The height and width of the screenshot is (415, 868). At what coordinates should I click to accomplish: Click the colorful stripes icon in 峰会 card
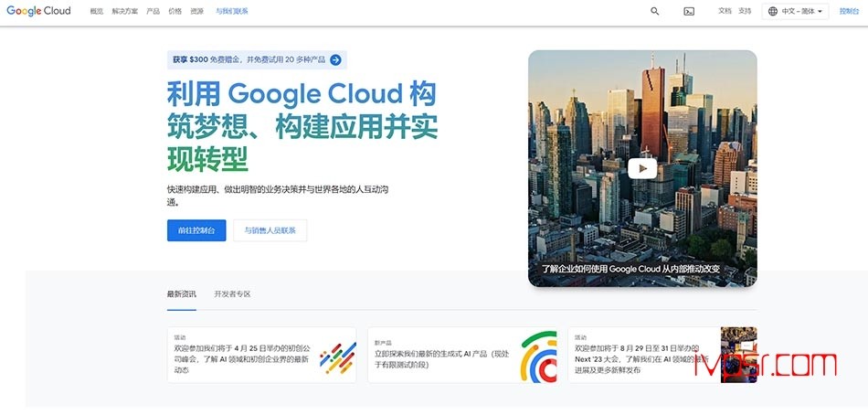[x=338, y=357]
